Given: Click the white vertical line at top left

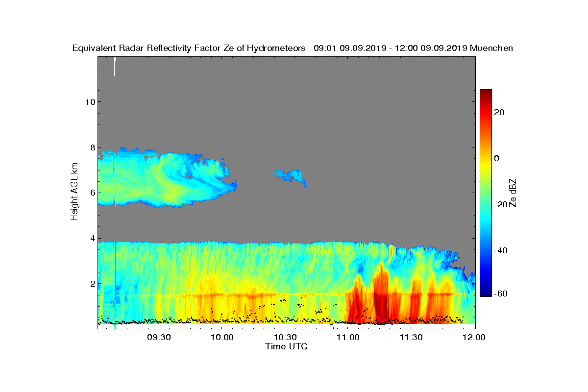Looking at the screenshot, I should [114, 66].
